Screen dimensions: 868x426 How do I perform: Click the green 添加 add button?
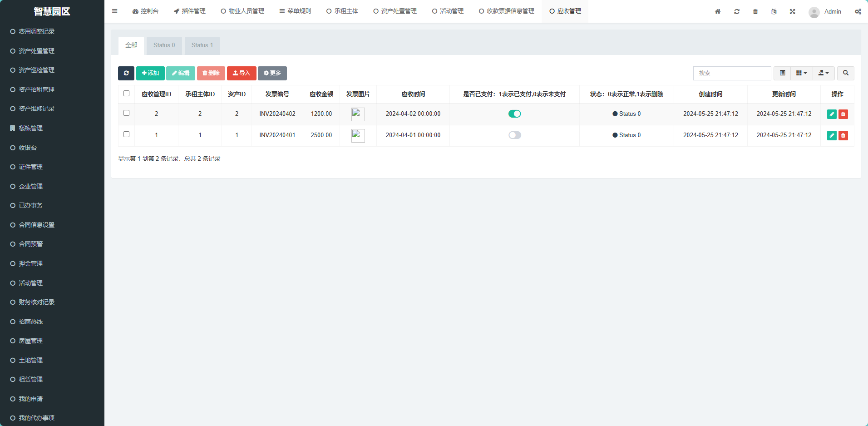(x=150, y=73)
